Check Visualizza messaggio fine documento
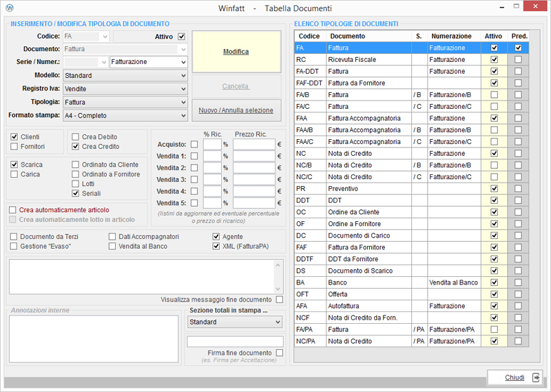The width and height of the screenshot is (551, 392). [280, 300]
